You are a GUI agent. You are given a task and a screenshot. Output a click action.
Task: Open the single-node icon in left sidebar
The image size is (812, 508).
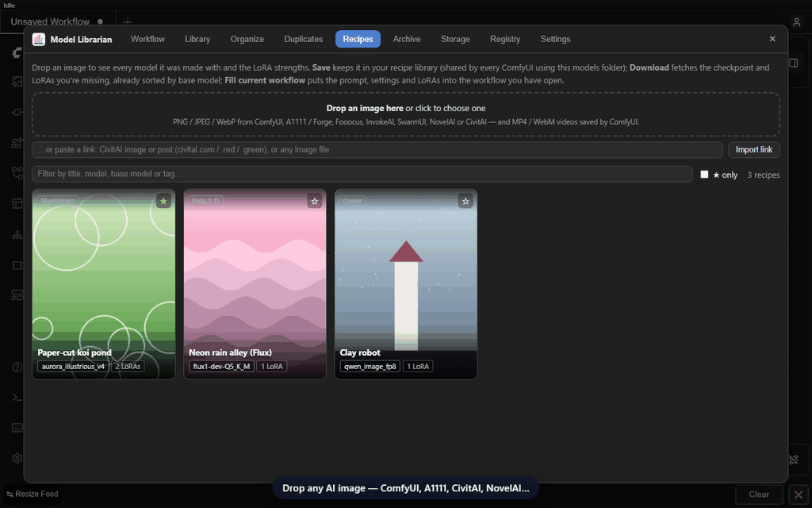coord(17,112)
